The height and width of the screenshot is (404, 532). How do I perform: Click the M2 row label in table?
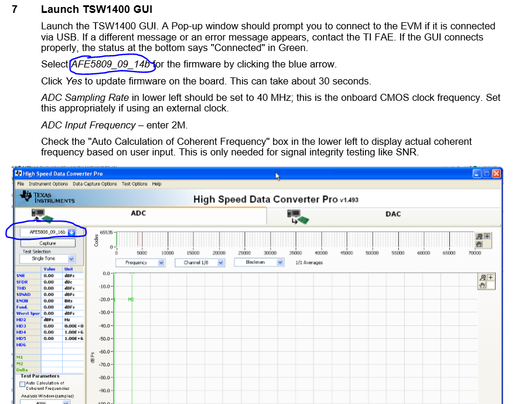(20, 364)
